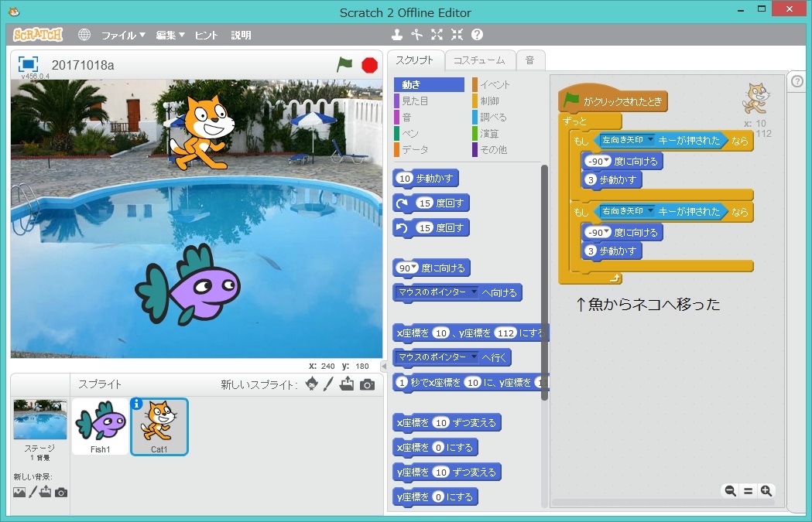Select the scissors Delete tool
This screenshot has height=522, width=812.
[417, 35]
